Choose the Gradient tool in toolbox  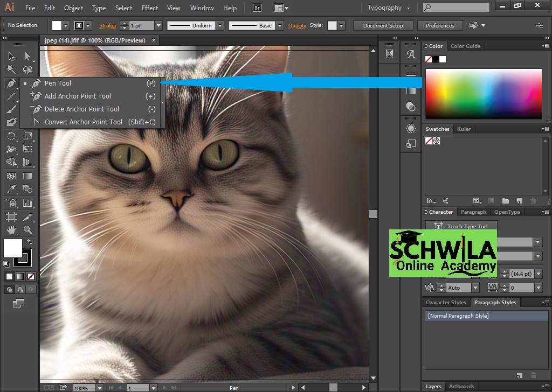click(x=27, y=176)
